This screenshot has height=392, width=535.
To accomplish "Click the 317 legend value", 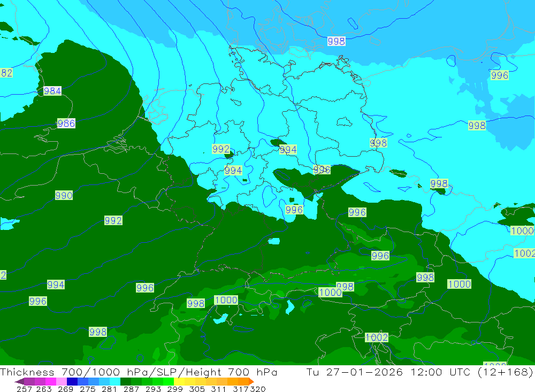I will click(x=241, y=389).
